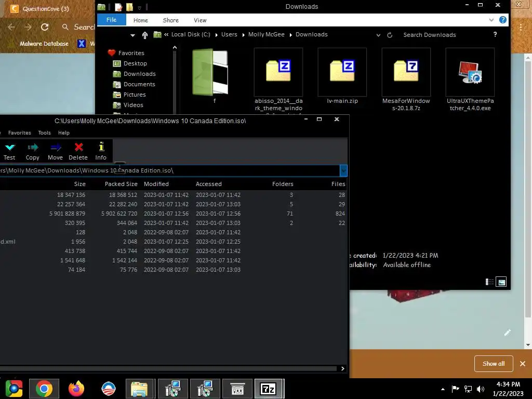Select UltraUXThemePatcher_4.4.0.exe file

470,79
